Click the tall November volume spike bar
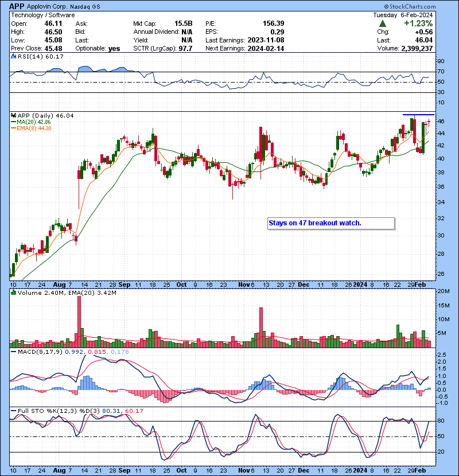459x476 pixels. 261,327
